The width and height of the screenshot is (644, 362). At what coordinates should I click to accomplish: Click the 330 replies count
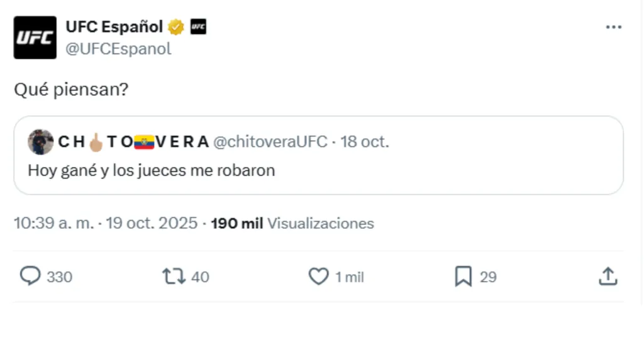[x=59, y=277]
